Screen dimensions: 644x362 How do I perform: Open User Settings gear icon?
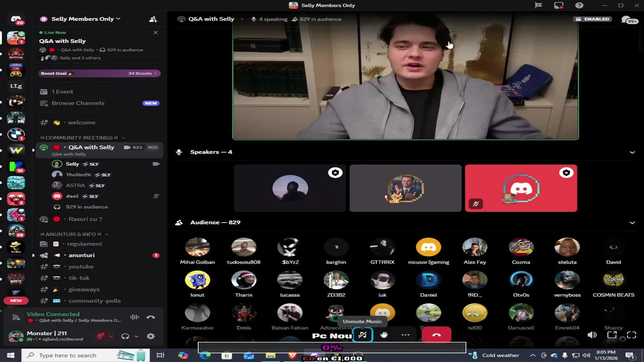[150, 336]
